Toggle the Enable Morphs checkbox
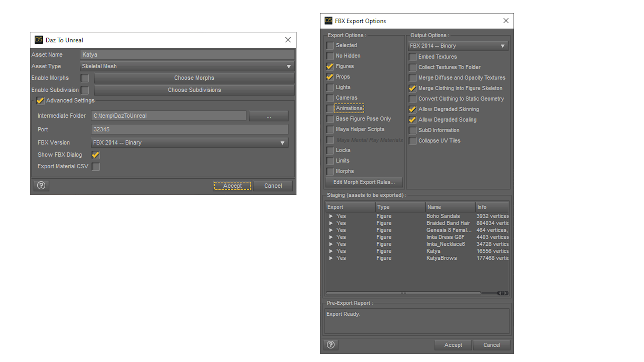The height and width of the screenshot is (362, 644). tap(85, 78)
